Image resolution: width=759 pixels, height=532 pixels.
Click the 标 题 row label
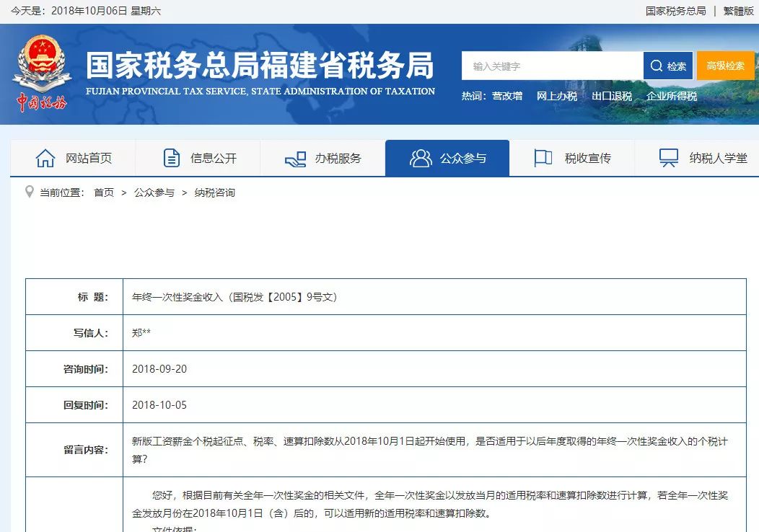pyautogui.click(x=93, y=297)
